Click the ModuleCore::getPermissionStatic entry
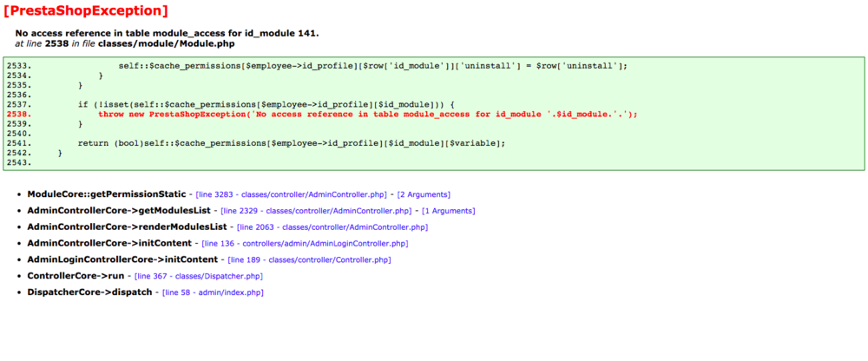 pos(106,194)
